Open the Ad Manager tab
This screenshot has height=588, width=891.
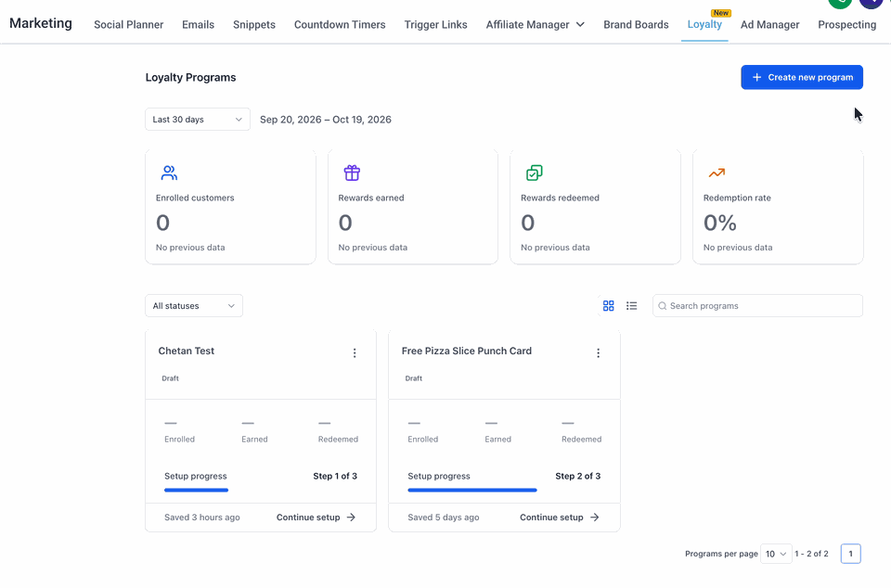click(770, 24)
